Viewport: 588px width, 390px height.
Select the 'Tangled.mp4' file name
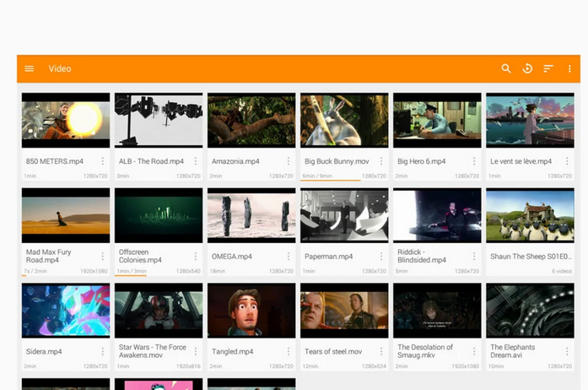point(233,352)
